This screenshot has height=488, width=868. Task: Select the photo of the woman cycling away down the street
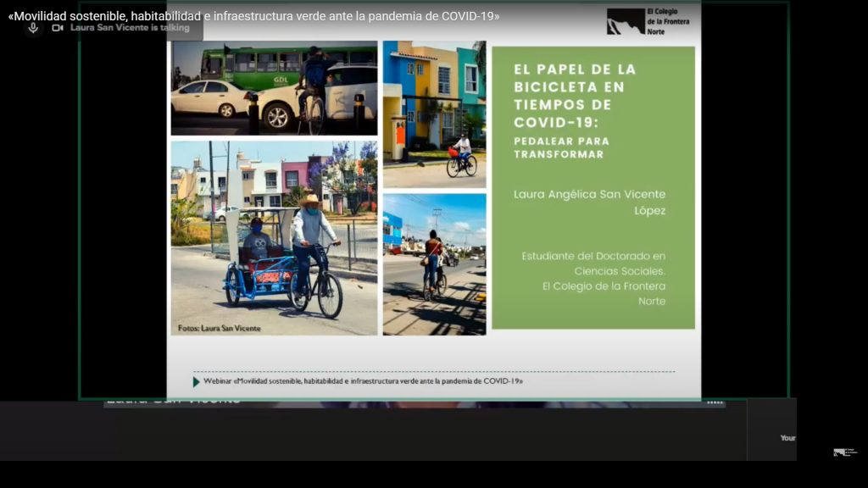point(435,264)
